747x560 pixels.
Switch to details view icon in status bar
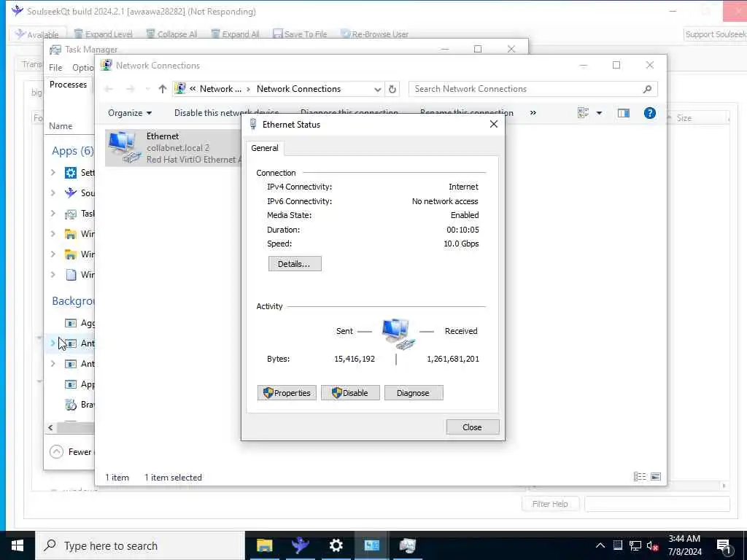639,477
